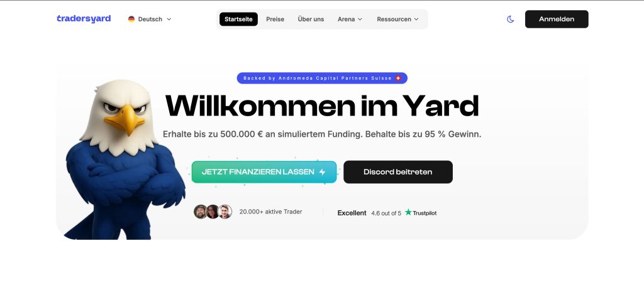Image resolution: width=644 pixels, height=287 pixels.
Task: Expand the Ressourcen menu
Action: pos(397,19)
